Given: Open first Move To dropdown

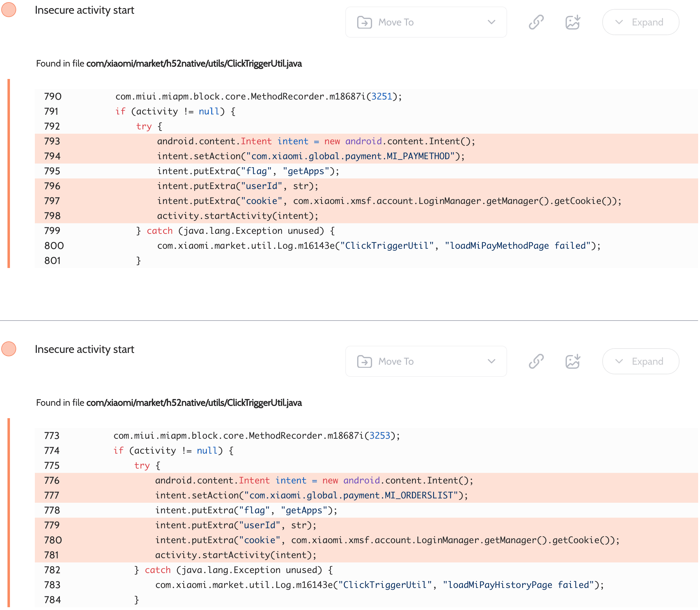Looking at the screenshot, I should point(426,22).
